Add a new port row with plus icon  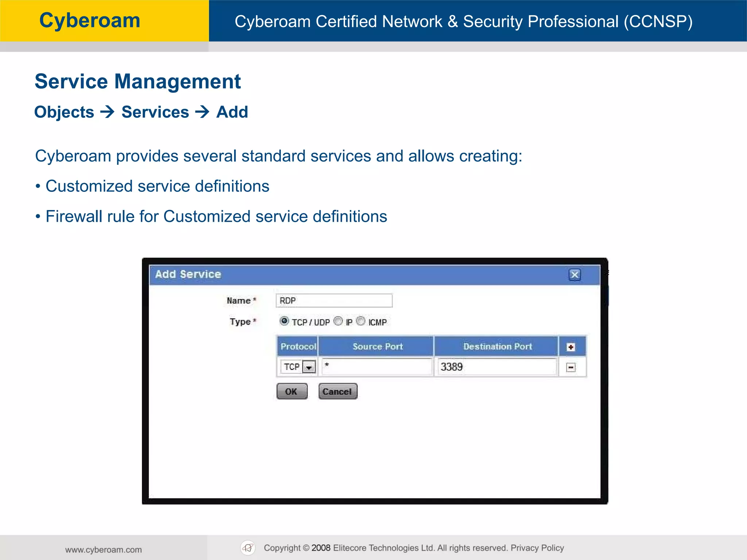click(x=571, y=347)
